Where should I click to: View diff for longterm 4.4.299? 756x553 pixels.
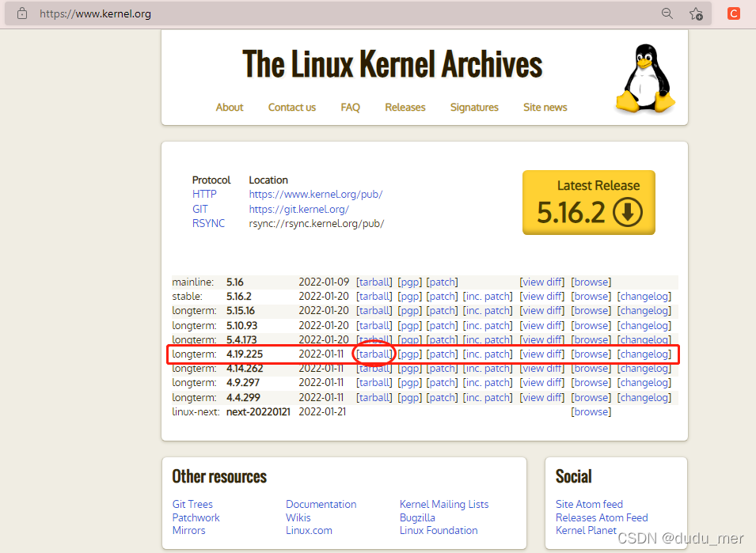[542, 397]
